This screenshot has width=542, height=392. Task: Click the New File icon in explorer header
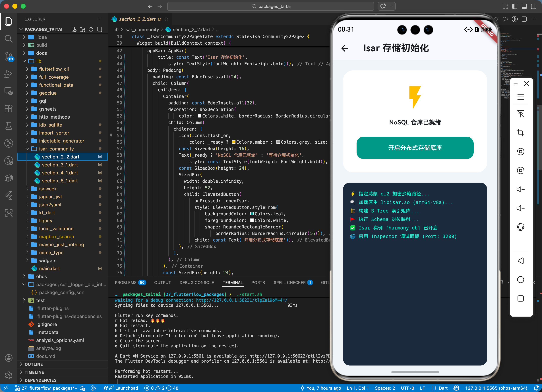[74, 29]
